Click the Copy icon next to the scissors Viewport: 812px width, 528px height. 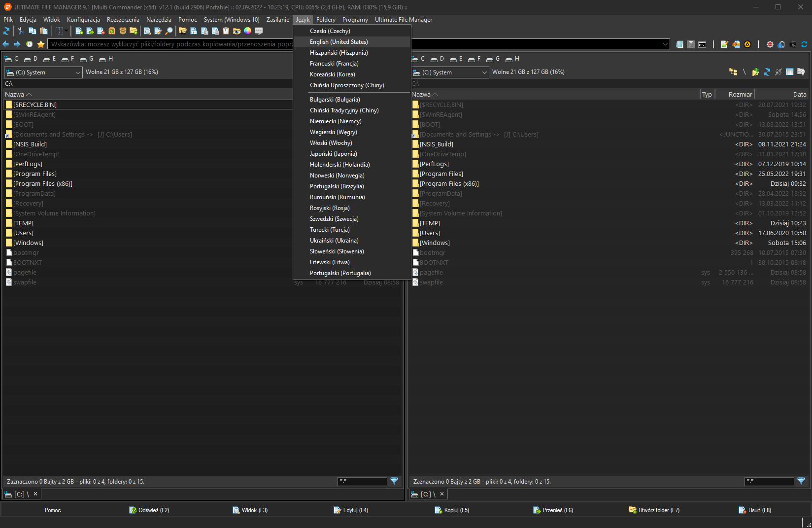[33, 31]
